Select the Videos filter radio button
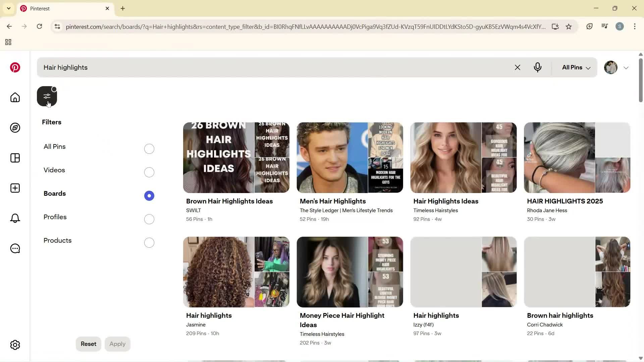The height and width of the screenshot is (362, 644). 149,172
